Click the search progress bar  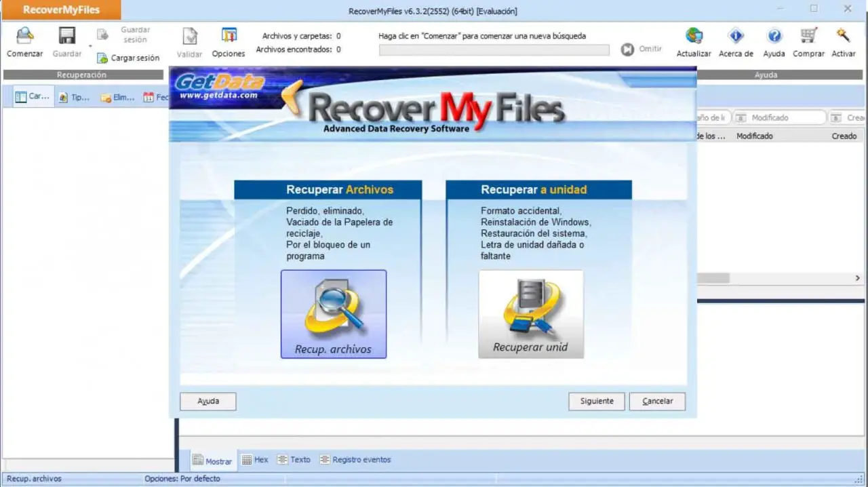tap(494, 50)
